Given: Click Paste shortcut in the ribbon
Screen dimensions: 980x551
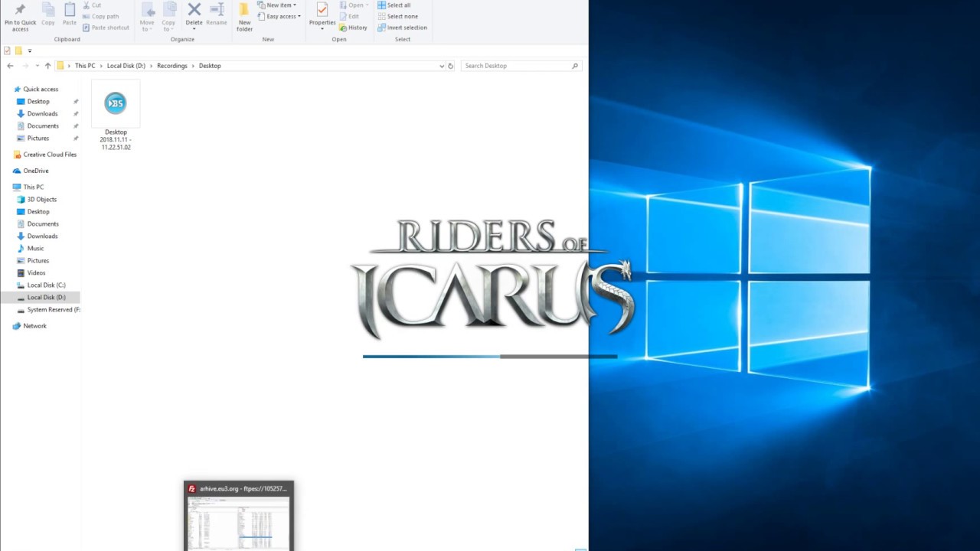Looking at the screenshot, I should pos(106,28).
